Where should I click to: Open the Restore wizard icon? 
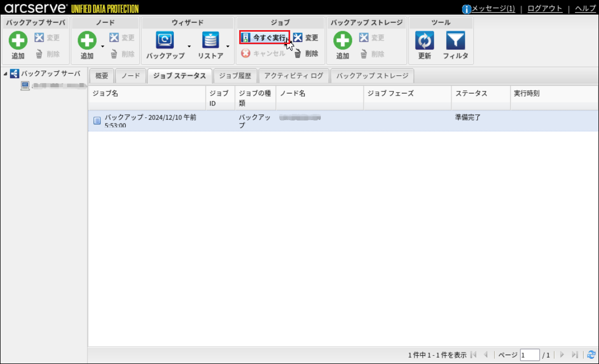click(x=211, y=41)
